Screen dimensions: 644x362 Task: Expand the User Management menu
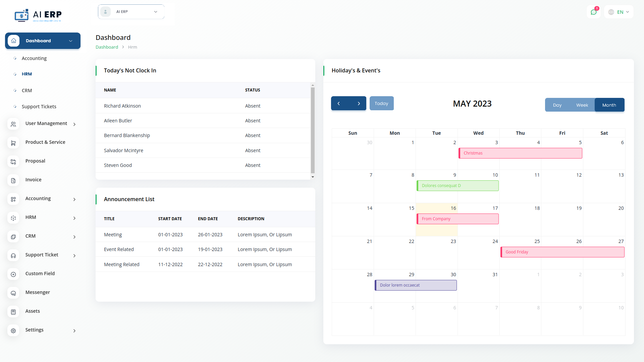point(46,124)
